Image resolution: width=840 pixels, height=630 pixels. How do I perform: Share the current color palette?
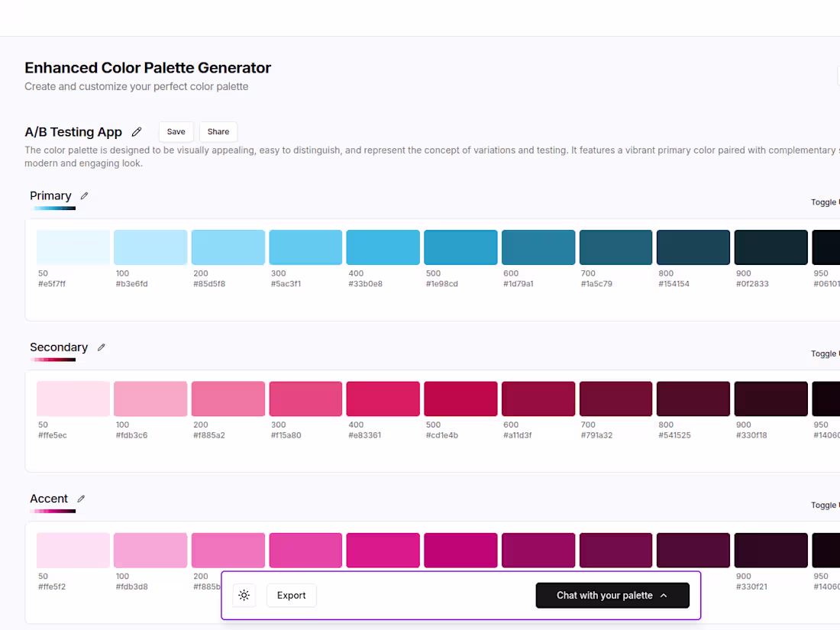[218, 131]
